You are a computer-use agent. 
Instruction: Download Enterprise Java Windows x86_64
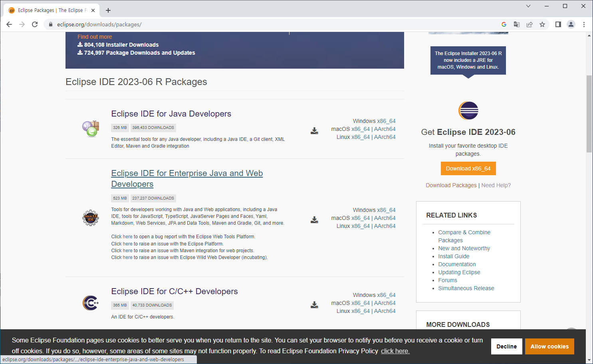386,210
